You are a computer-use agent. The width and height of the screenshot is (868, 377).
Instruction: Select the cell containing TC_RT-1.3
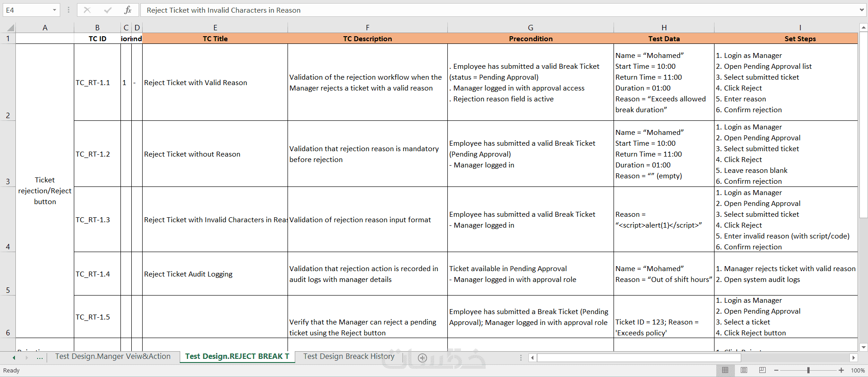coord(97,220)
